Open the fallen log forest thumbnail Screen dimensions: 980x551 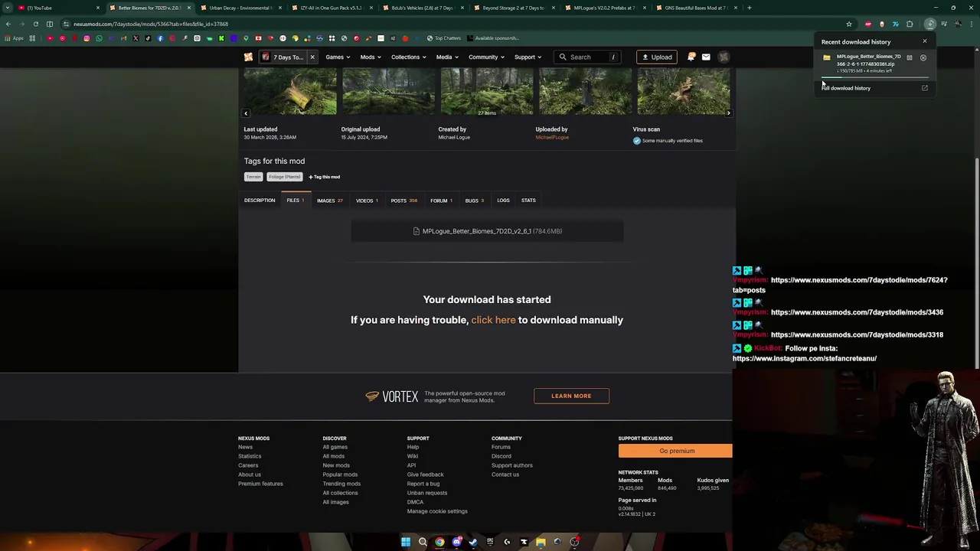click(290, 90)
